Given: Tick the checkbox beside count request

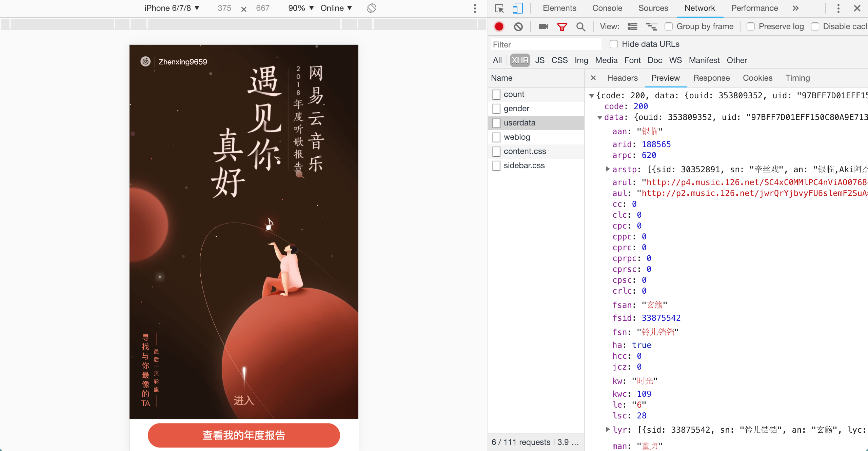Looking at the screenshot, I should click(x=496, y=94).
